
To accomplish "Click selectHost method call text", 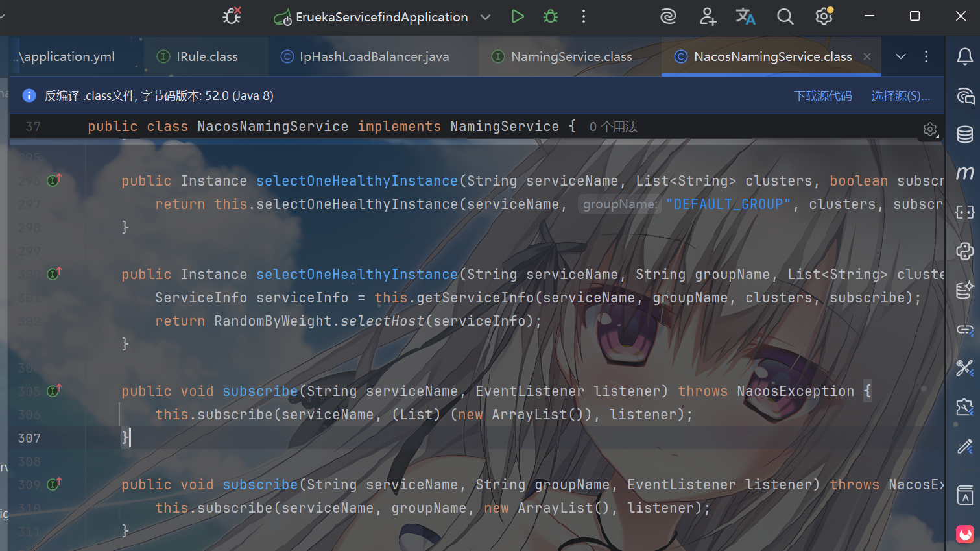I will 383,321.
